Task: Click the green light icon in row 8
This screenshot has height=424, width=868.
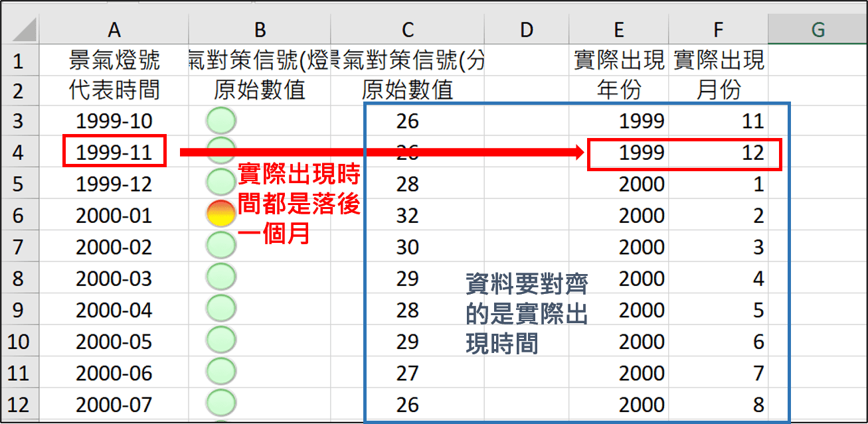Action: [x=221, y=278]
